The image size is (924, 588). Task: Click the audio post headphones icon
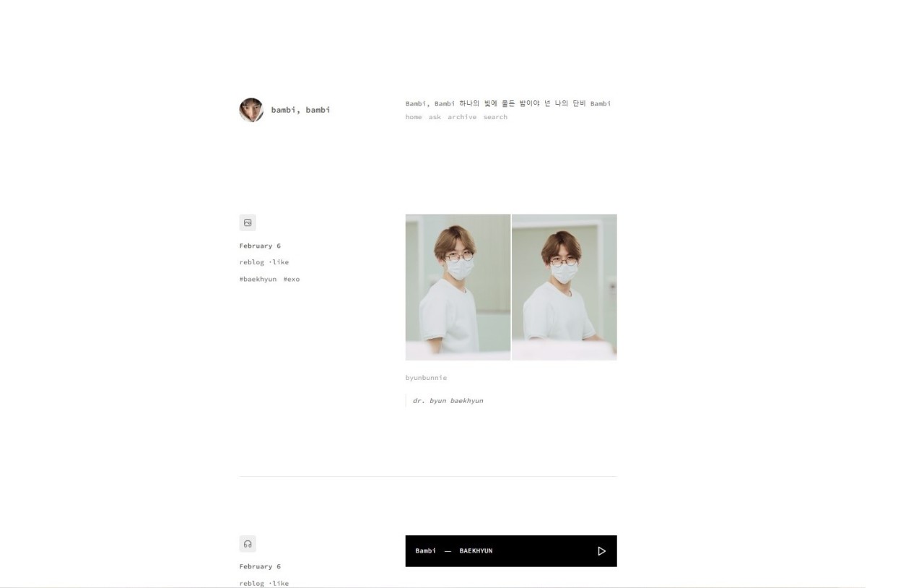(x=248, y=544)
